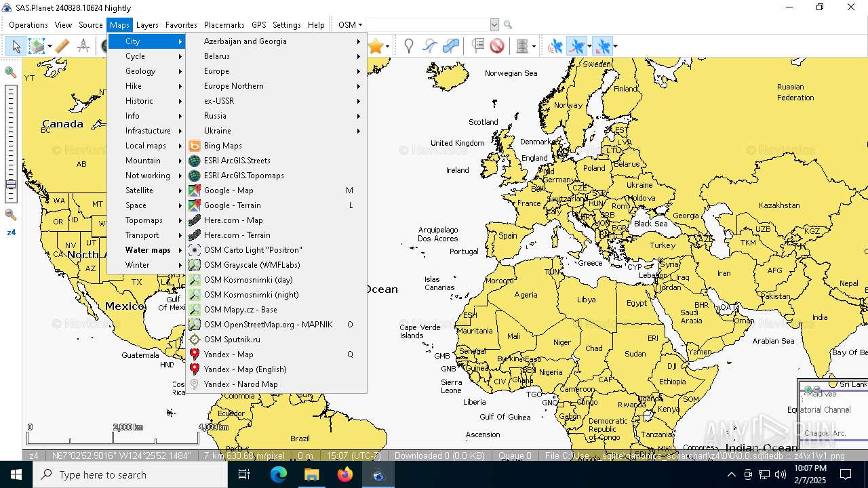Add a new polygon placemark
Viewport: 868px width, 488px height.
click(450, 46)
